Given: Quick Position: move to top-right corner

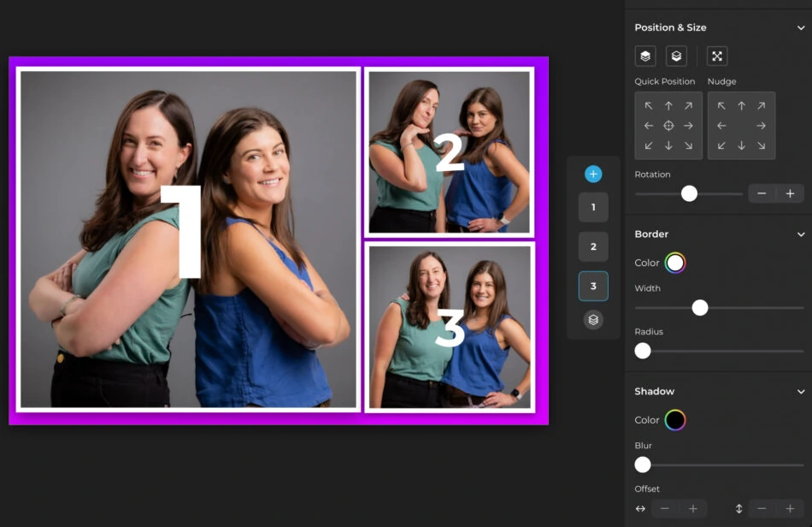Looking at the screenshot, I should (x=688, y=106).
